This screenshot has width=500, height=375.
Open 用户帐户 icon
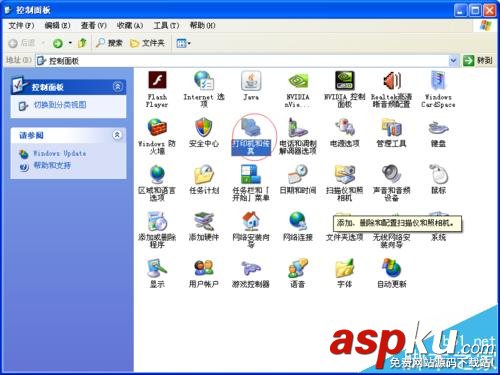(x=204, y=268)
